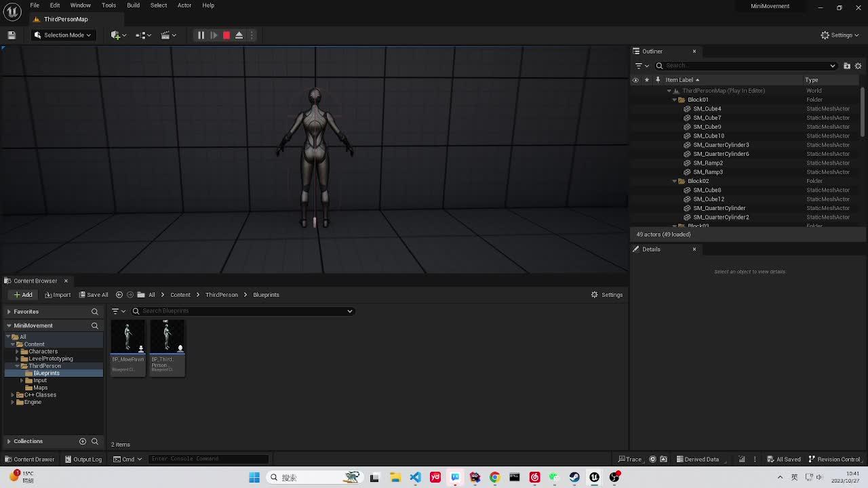Toggle visibility of SM_Cube4 actor
868x488 pixels.
pyautogui.click(x=635, y=108)
